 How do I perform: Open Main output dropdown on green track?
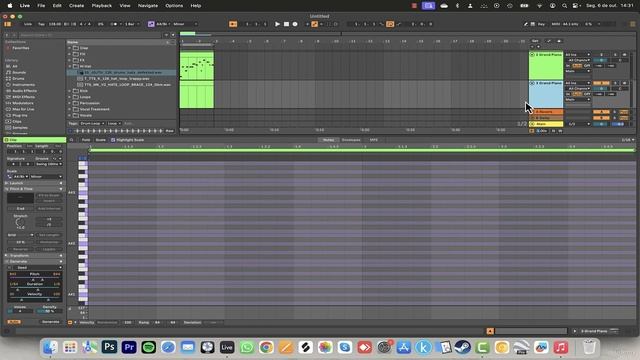[578, 71]
